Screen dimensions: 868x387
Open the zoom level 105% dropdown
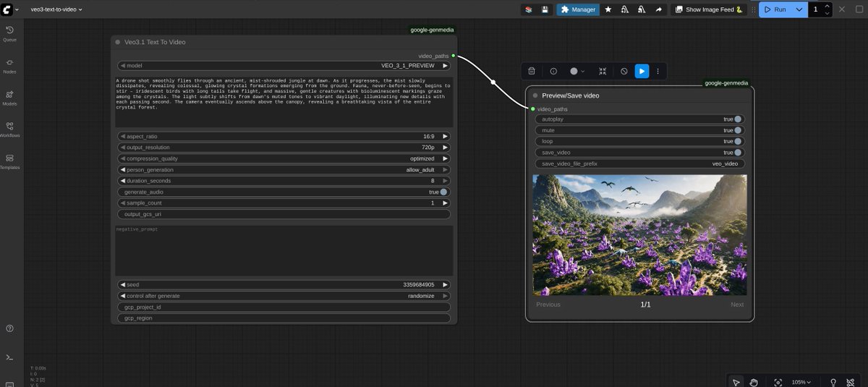point(801,382)
